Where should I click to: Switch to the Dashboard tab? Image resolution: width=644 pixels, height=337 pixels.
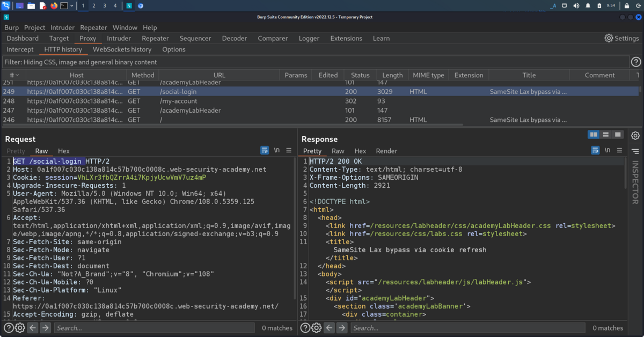[x=23, y=38]
